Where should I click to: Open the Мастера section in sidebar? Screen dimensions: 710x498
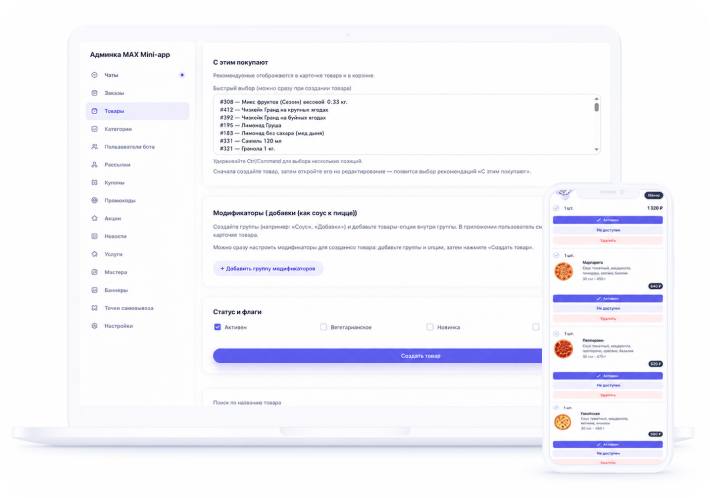point(137,272)
